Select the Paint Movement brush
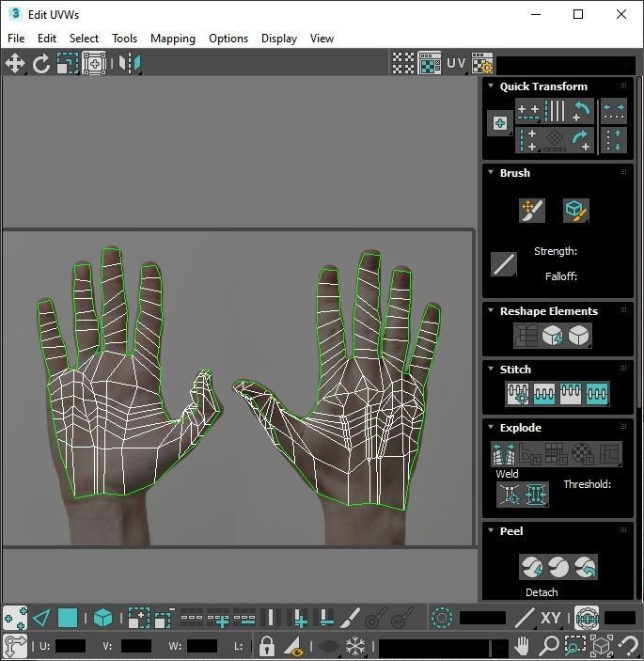Image resolution: width=644 pixels, height=661 pixels. point(532,210)
